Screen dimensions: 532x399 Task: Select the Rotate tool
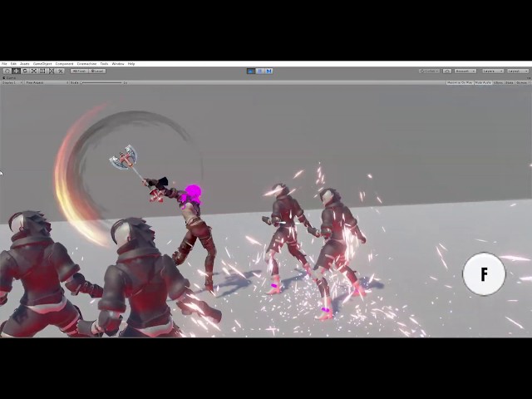[x=25, y=71]
